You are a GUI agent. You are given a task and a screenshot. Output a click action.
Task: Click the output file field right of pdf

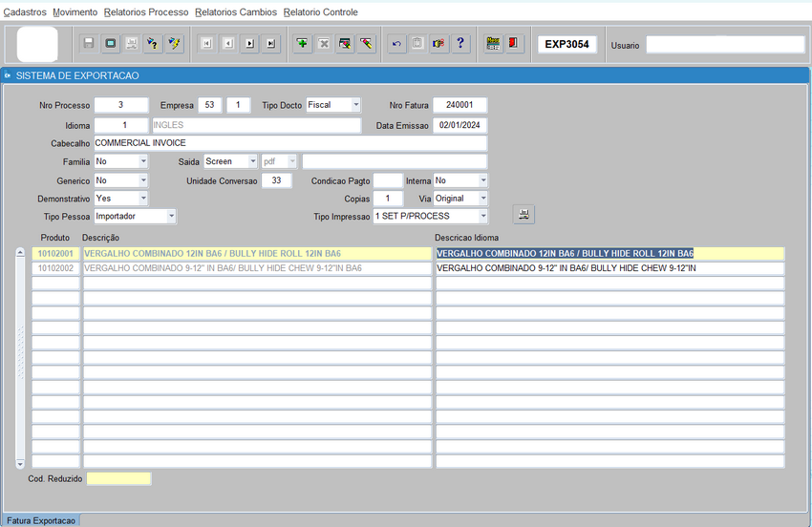[395, 161]
